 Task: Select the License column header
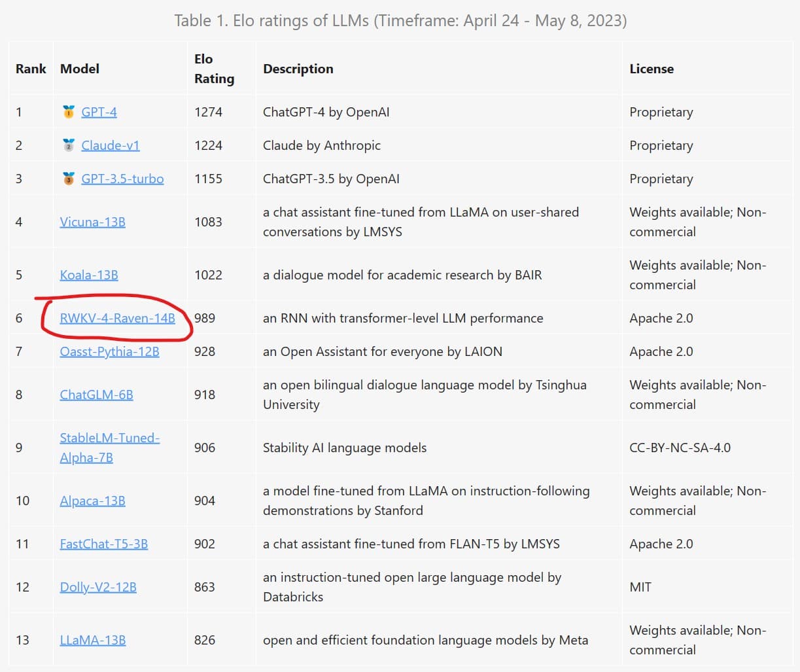click(x=651, y=69)
